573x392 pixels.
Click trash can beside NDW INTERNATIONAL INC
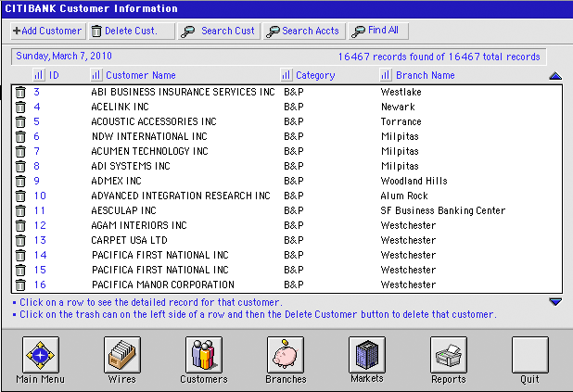[20, 136]
